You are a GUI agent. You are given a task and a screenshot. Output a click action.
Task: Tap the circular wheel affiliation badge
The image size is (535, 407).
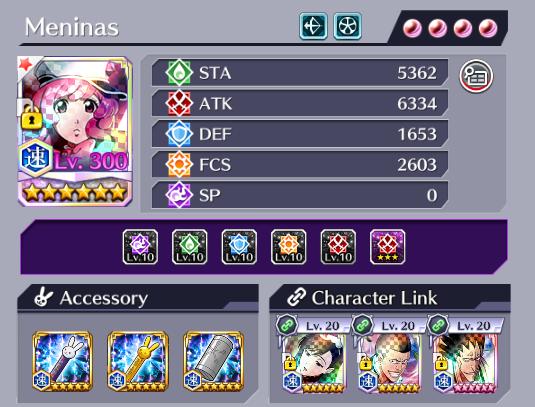[x=347, y=26]
